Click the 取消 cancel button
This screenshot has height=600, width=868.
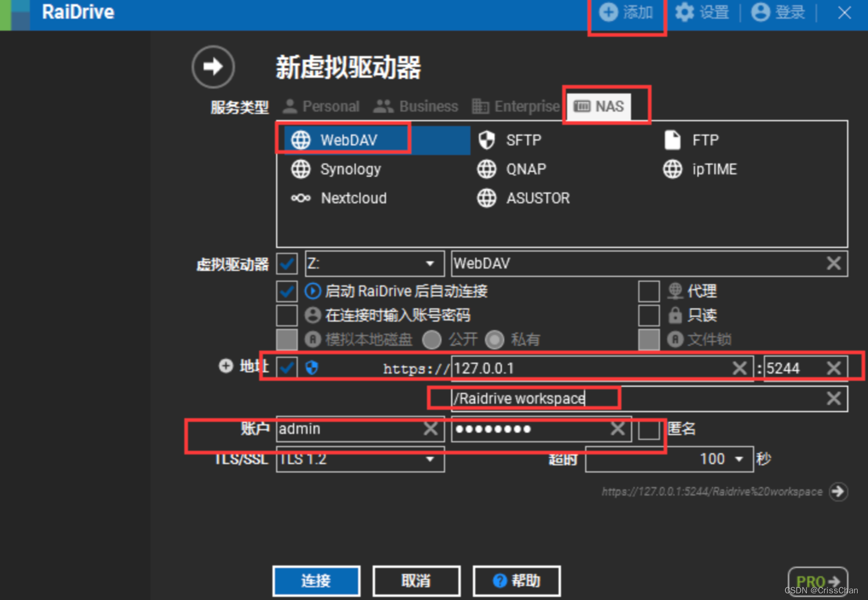416,581
